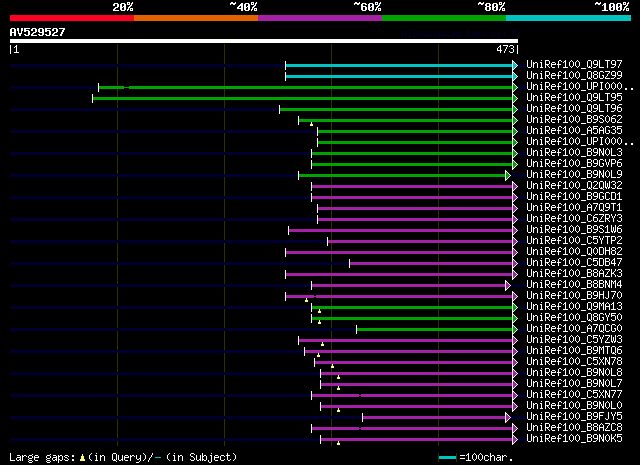Open hit UniRef100_B9S062
Viewport: 640px width, 465px height.
tap(574, 120)
